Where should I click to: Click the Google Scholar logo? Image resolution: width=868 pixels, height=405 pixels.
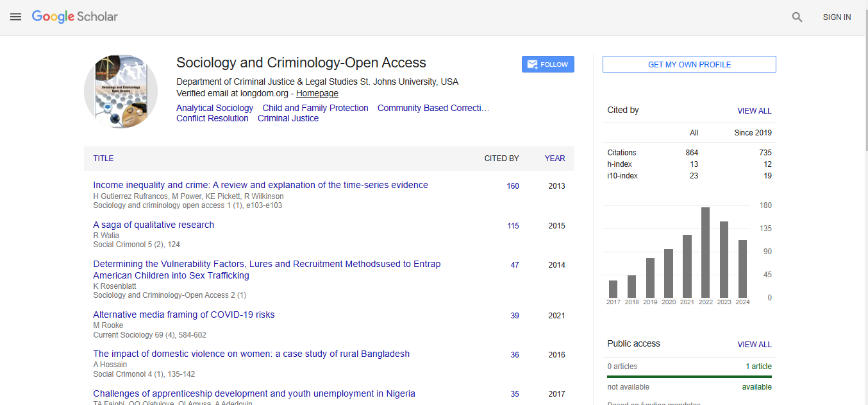coord(75,17)
